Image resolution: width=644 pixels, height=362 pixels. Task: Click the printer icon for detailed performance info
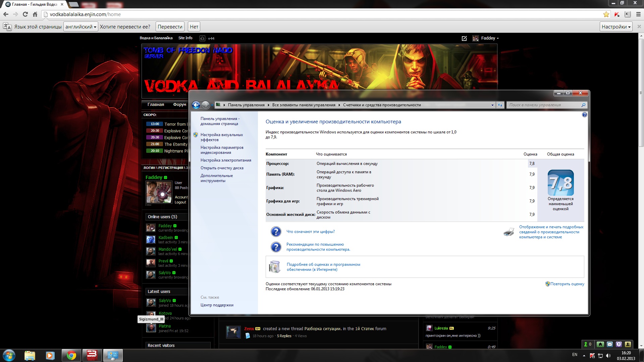509,232
